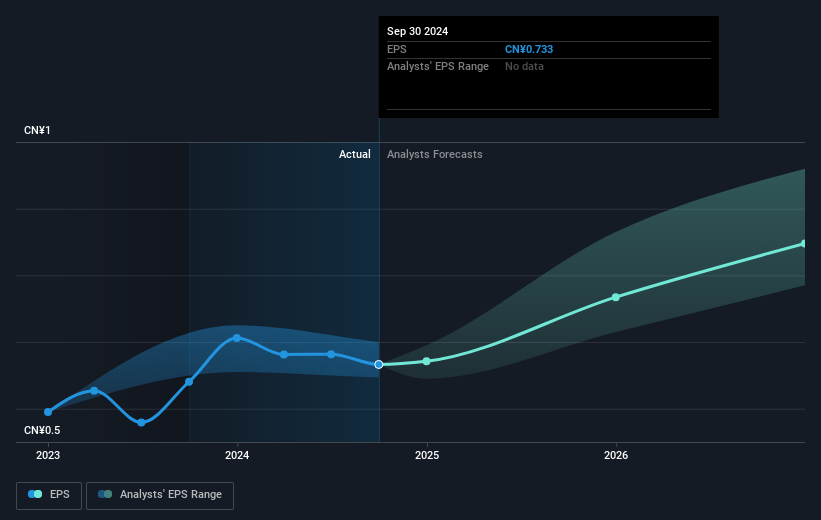This screenshot has height=520, width=821.
Task: Toggle the Analysts' EPS Range legend
Action: (x=160, y=495)
